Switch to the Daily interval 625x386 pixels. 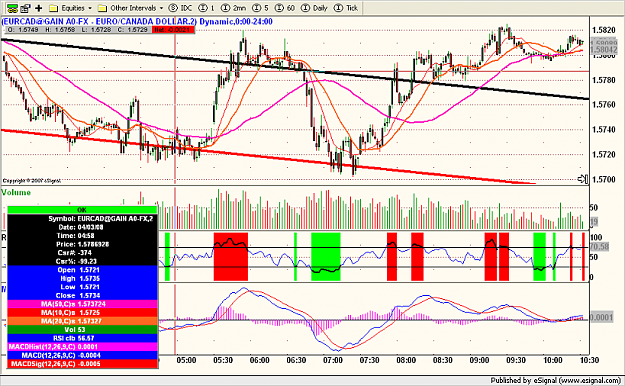click(x=314, y=8)
